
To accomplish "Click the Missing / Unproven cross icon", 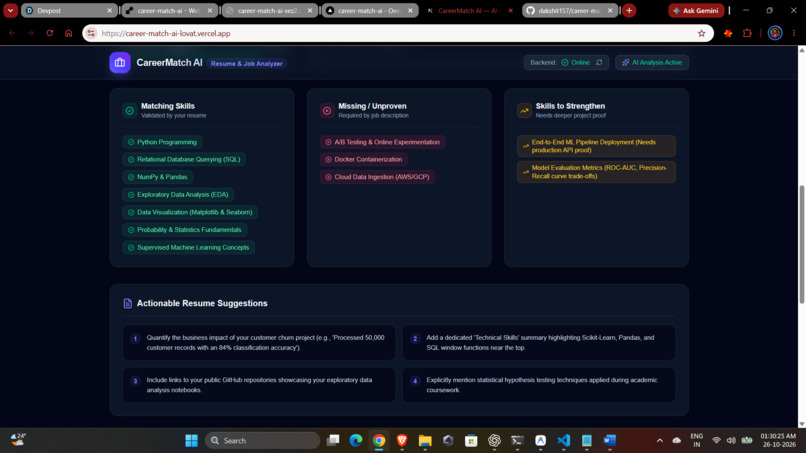I will tap(327, 111).
